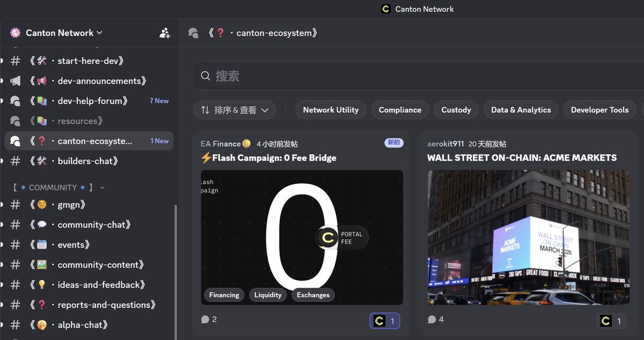Open the events channel
This screenshot has height=340, width=644.
tap(89, 245)
